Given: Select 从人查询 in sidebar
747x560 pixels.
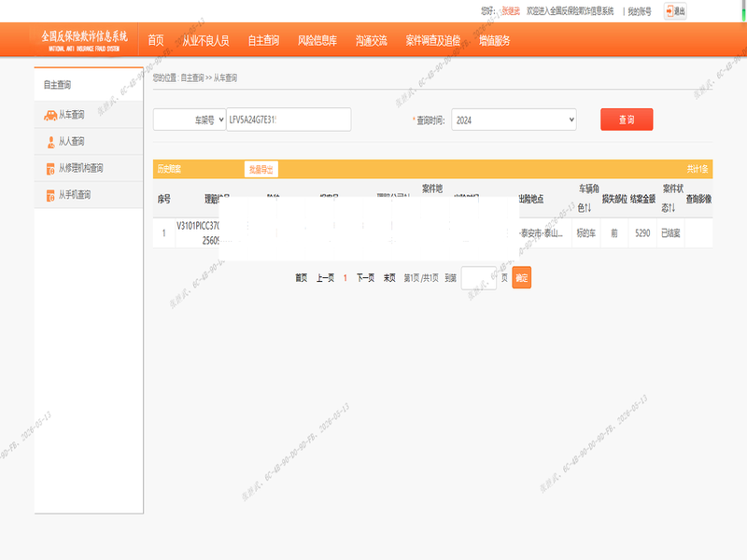Looking at the screenshot, I should (89, 142).
